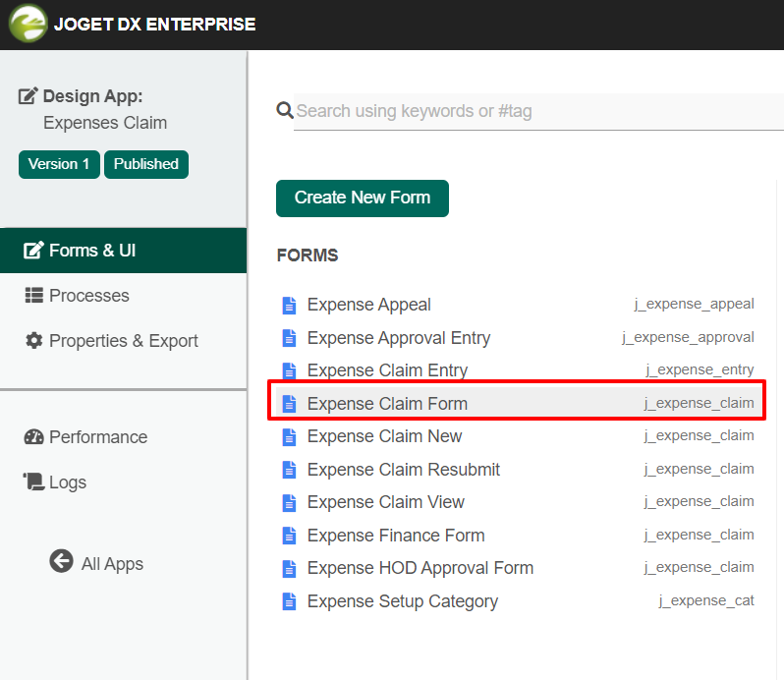
Task: Open the Expense Finance Form
Action: click(396, 536)
